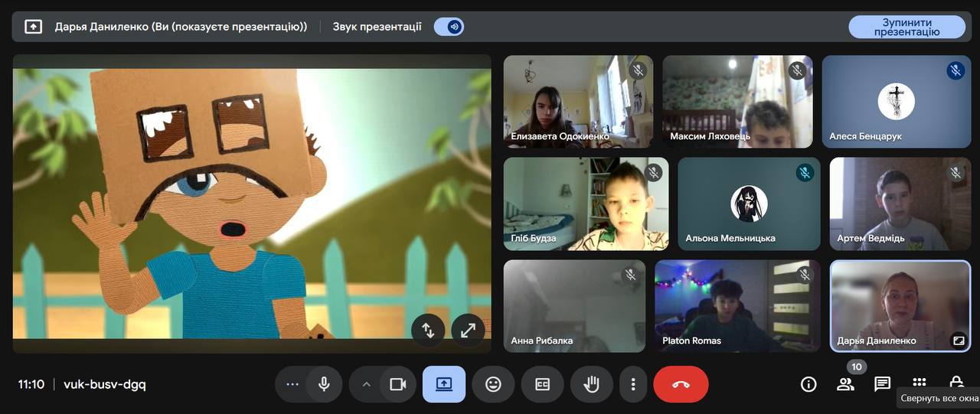Turn on closed captions
Screen dimensions: 980x414
point(542,384)
